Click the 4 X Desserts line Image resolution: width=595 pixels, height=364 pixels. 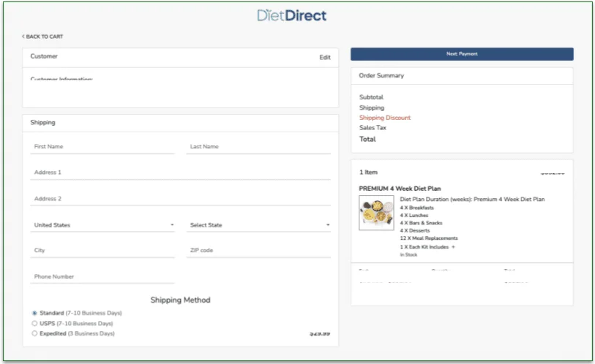point(415,230)
